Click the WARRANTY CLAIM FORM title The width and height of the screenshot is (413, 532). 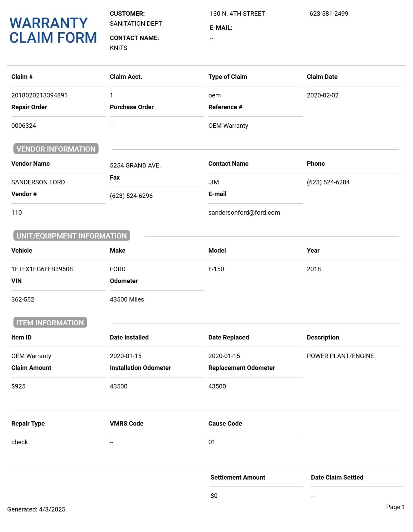pos(53,31)
